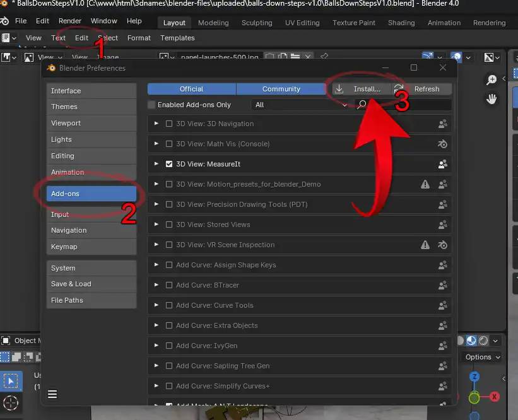This screenshot has height=420, width=518.
Task: Enable the 3D View: 3D Navigation add-on
Action: click(x=169, y=124)
